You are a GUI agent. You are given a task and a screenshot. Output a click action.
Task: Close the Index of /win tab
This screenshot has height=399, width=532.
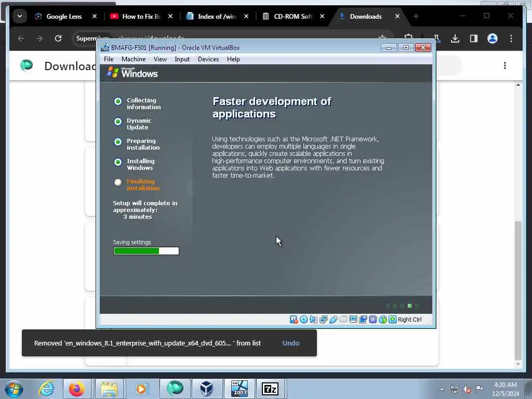pyautogui.click(x=246, y=16)
